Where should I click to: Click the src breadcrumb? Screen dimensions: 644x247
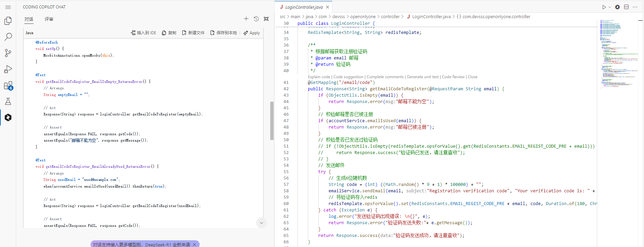283,16
